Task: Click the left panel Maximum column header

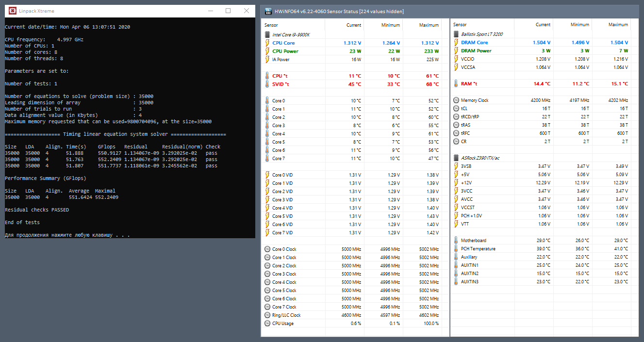Action: tap(429, 25)
